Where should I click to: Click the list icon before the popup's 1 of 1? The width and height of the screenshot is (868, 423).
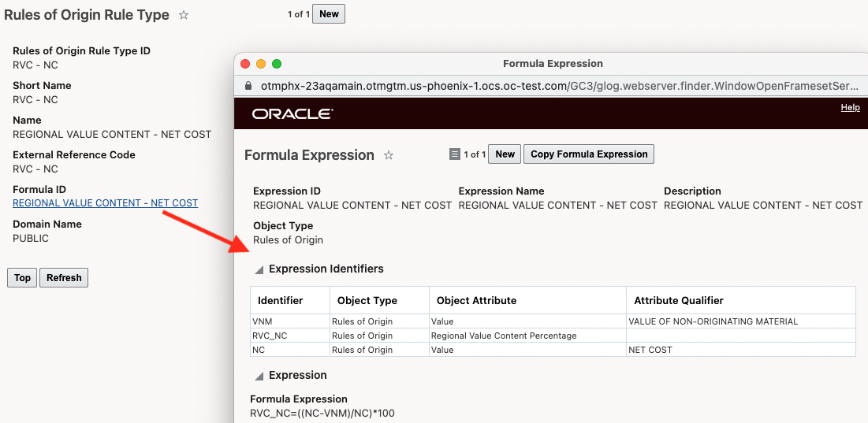pyautogui.click(x=454, y=154)
